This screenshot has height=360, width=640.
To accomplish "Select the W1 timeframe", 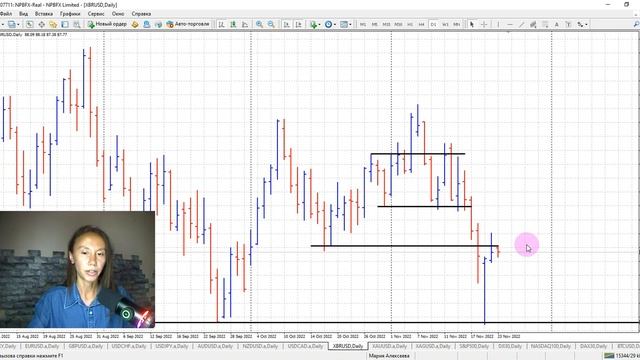I will coord(445,24).
